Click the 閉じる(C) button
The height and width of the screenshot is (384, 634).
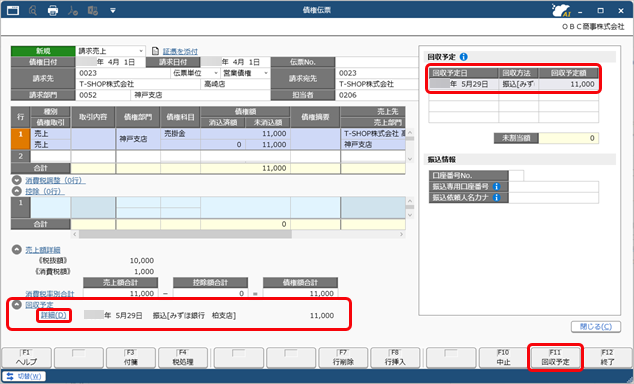[x=596, y=327]
